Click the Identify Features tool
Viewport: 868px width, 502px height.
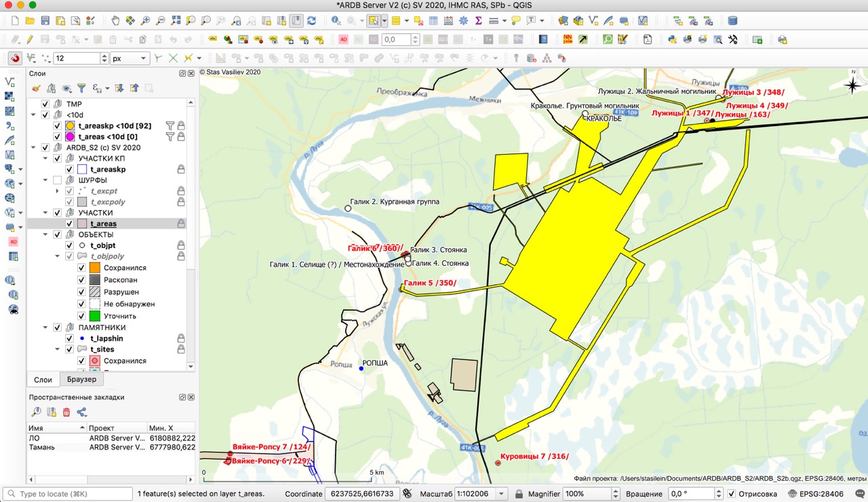coord(336,21)
